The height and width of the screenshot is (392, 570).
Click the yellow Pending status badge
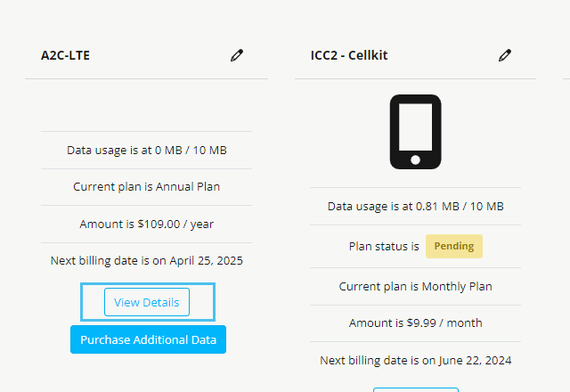click(453, 246)
